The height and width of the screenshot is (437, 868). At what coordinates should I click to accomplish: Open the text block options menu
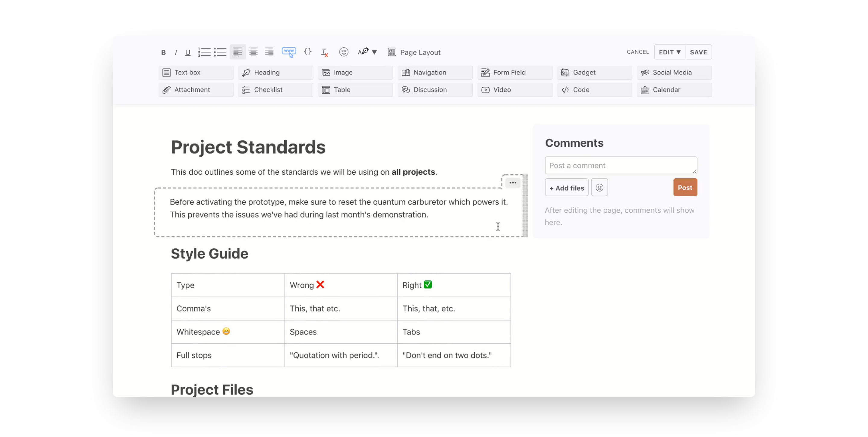(x=512, y=183)
